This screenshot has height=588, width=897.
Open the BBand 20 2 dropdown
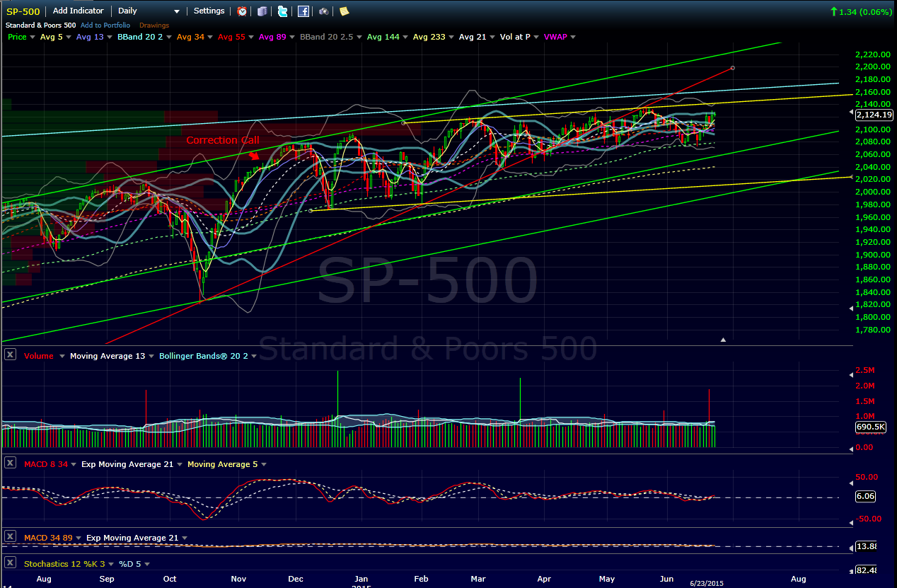coord(168,37)
